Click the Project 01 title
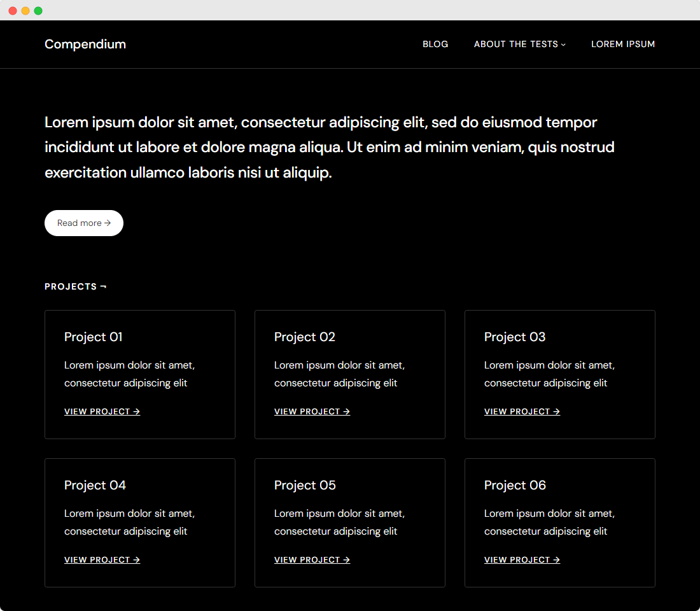Viewport: 700px width, 611px height. (94, 337)
